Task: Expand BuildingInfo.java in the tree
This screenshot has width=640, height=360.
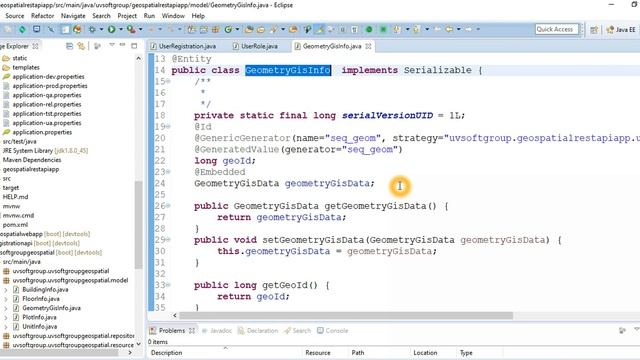Action: (6, 290)
